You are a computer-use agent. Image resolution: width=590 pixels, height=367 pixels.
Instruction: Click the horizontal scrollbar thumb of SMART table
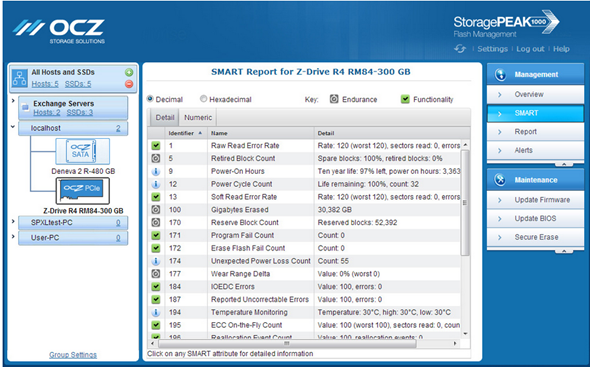[x=287, y=343]
